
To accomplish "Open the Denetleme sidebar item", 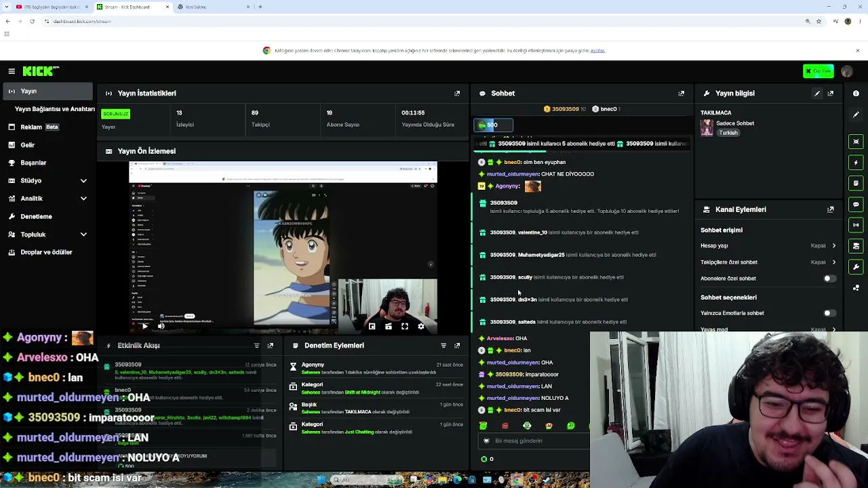I will (47, 217).
